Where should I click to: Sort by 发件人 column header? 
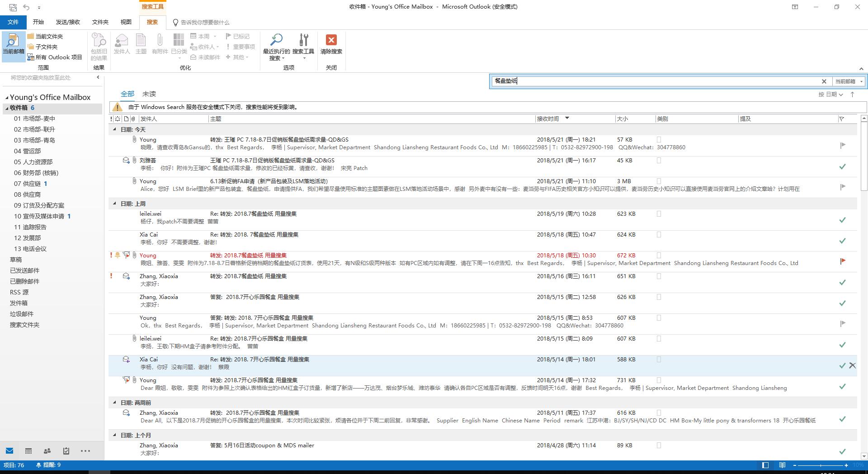(173, 119)
